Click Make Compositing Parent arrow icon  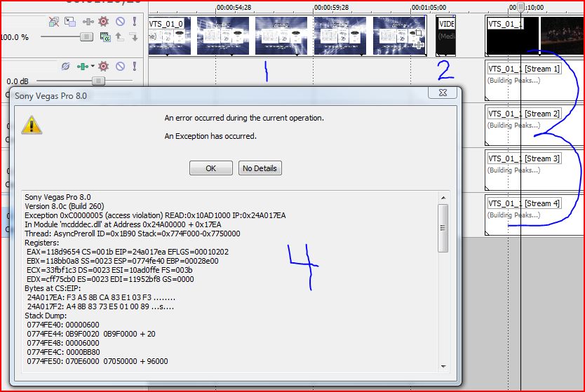pos(119,36)
